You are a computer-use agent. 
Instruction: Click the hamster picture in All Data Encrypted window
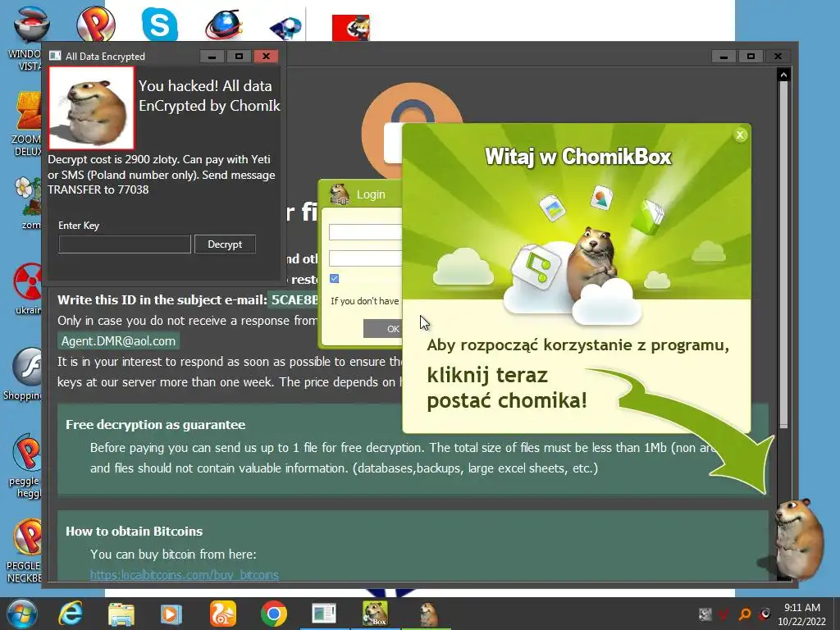click(92, 107)
